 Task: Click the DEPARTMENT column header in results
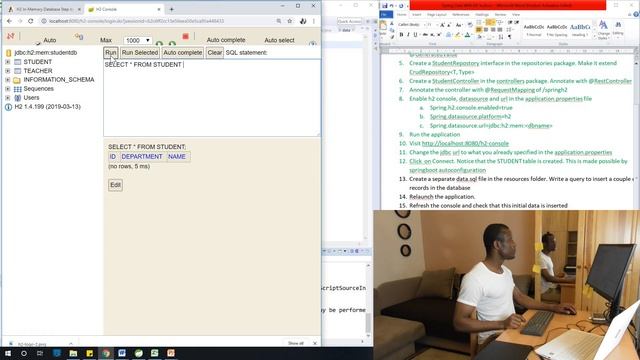point(142,157)
